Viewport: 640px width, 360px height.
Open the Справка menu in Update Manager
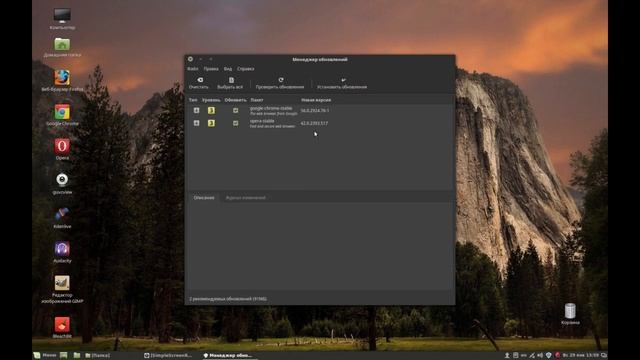pos(245,69)
